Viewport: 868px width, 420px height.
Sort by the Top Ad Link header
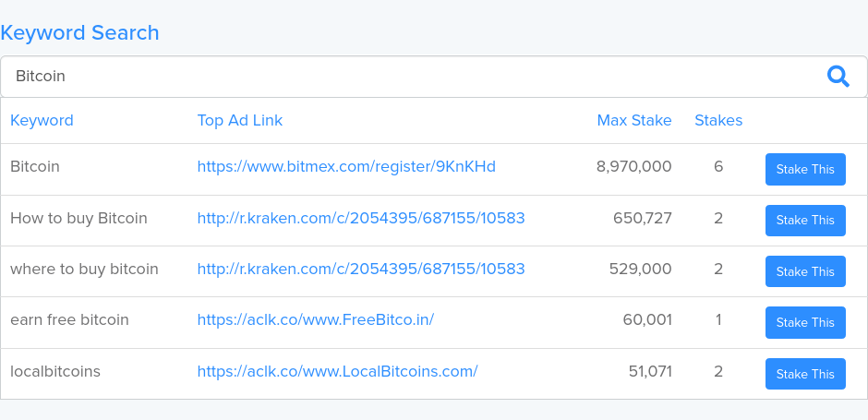pos(240,121)
